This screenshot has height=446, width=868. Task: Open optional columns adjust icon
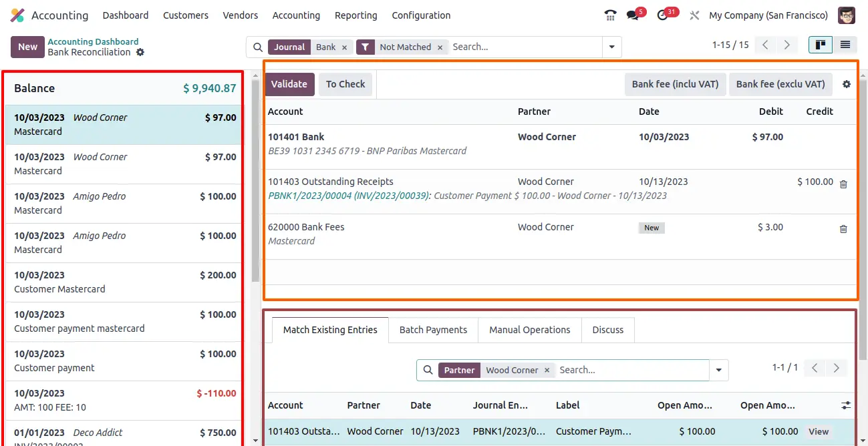pos(846,405)
